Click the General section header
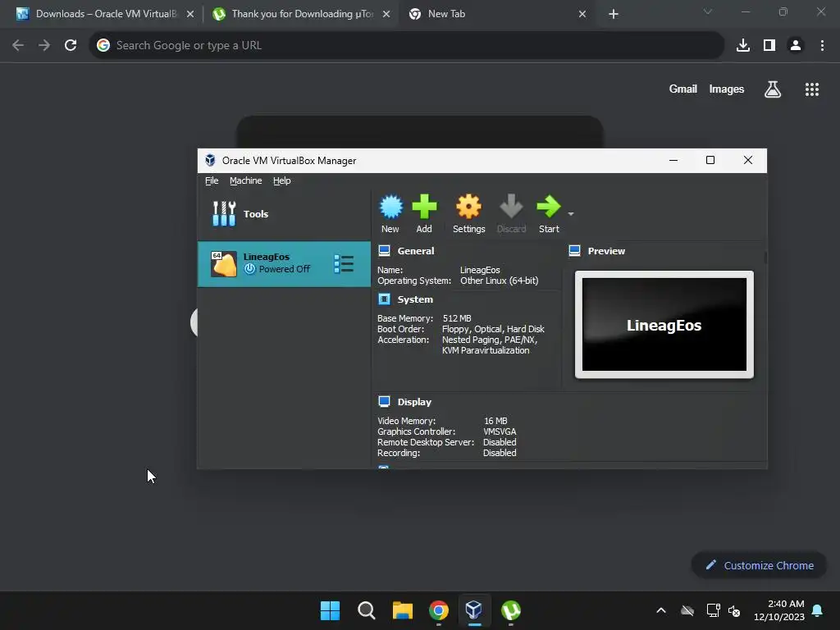 416,251
